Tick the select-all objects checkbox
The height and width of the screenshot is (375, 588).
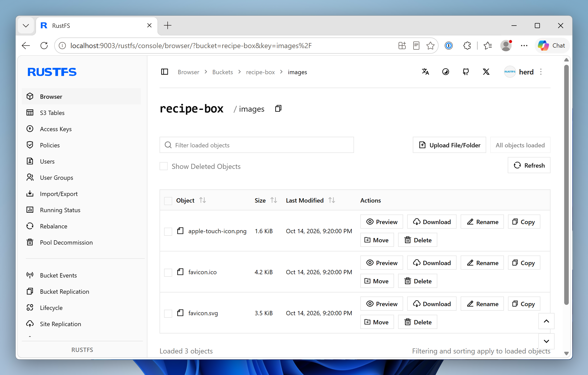pos(168,201)
